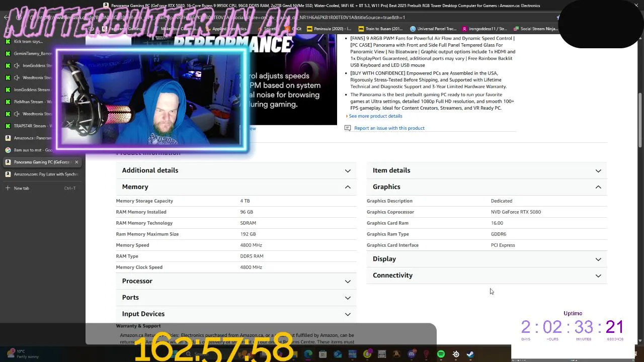The image size is (644, 362).
Task: Open Snapchat icon in the taskbar
Action: 367,354
